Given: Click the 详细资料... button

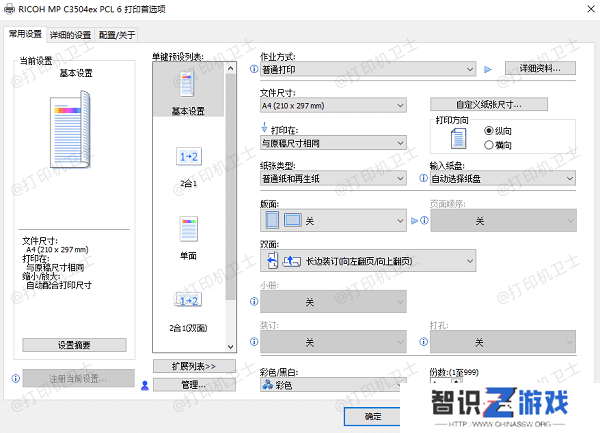Looking at the screenshot, I should pyautogui.click(x=540, y=68).
